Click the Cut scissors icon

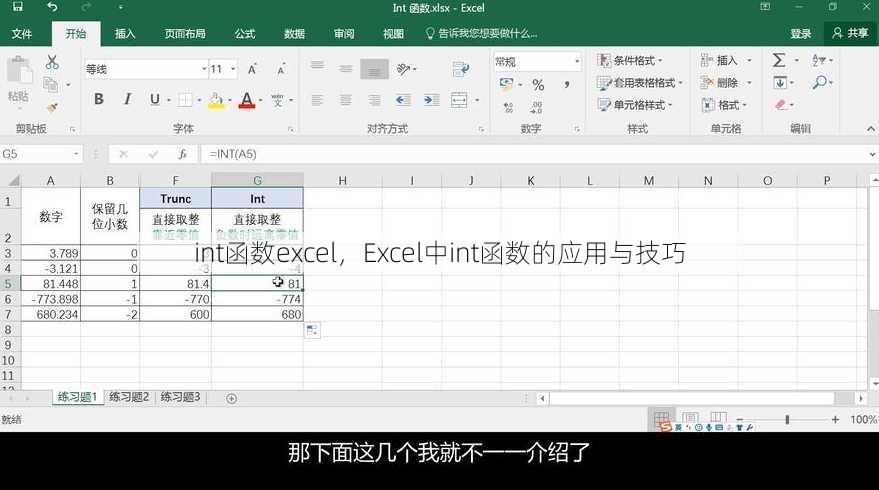52,62
